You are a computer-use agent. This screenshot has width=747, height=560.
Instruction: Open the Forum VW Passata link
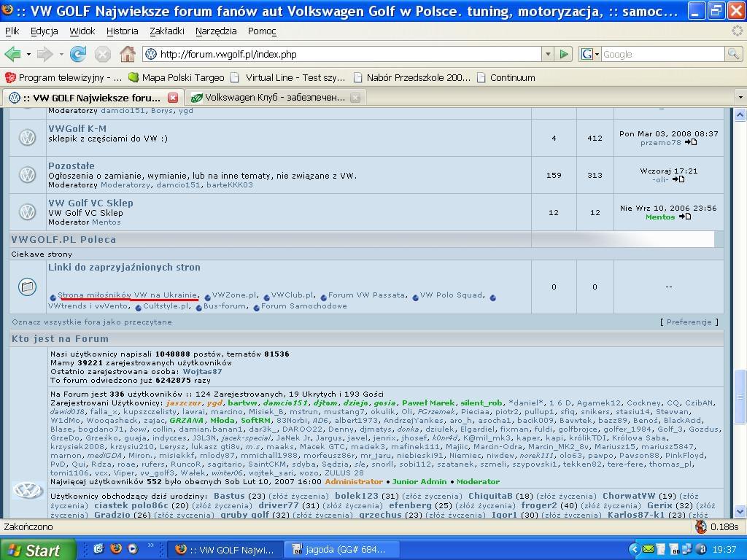tap(367, 295)
